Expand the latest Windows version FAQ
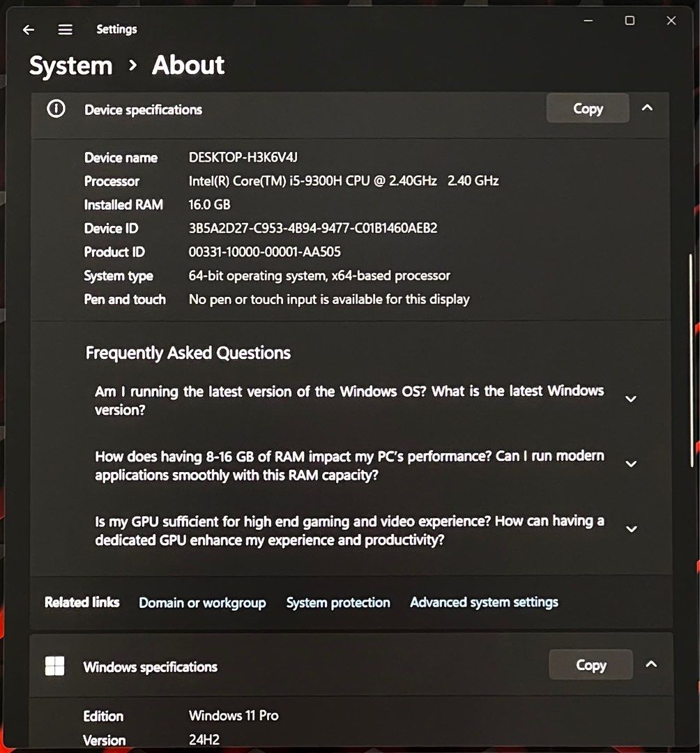Screen dimensions: 700x753 (631, 399)
